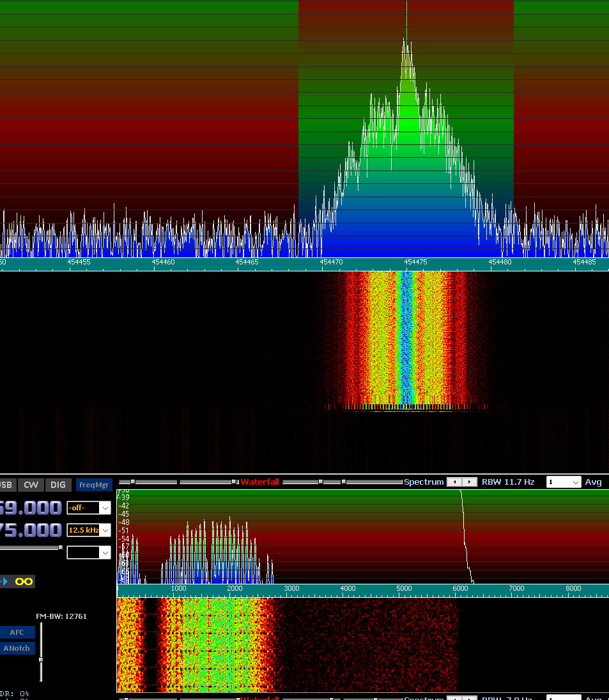Click the second slider handle beside Waterfall label
This screenshot has width=609, height=700.
click(234, 482)
